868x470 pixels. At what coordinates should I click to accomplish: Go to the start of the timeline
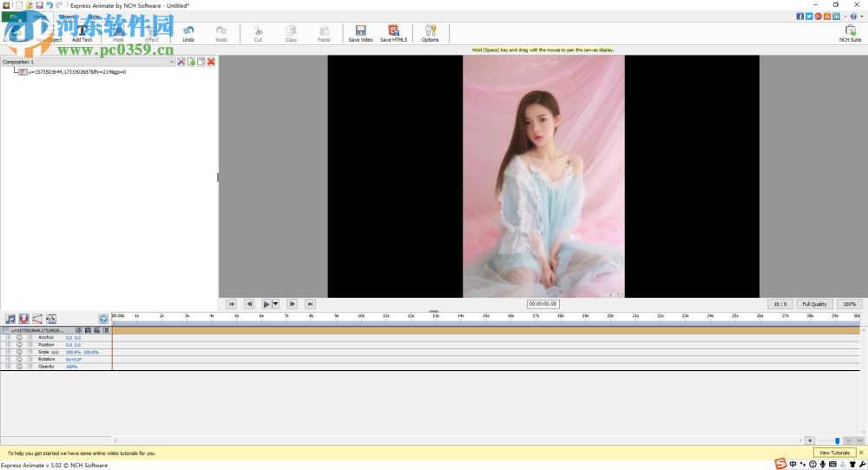click(232, 304)
